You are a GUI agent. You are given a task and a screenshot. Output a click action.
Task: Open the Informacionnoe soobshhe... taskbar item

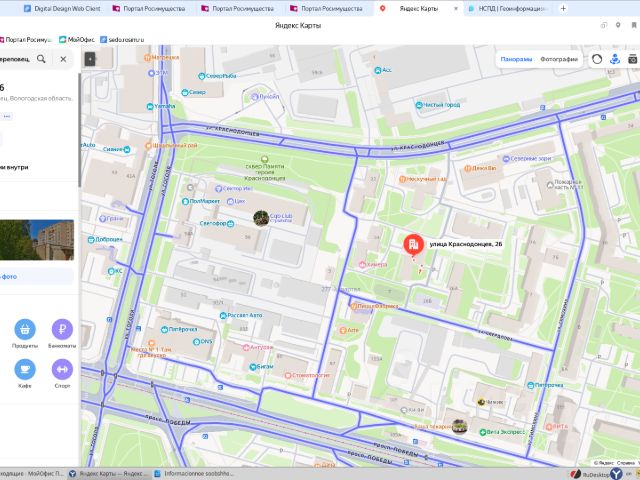pos(194,473)
